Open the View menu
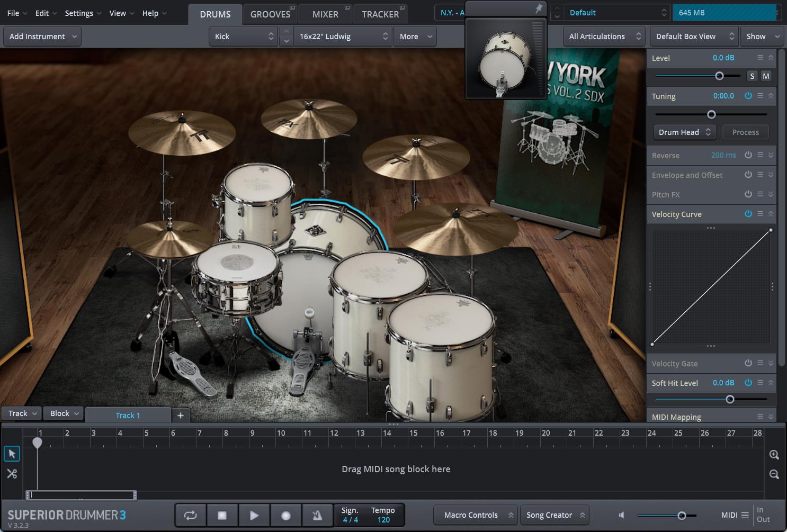This screenshot has height=532, width=787. [x=122, y=13]
